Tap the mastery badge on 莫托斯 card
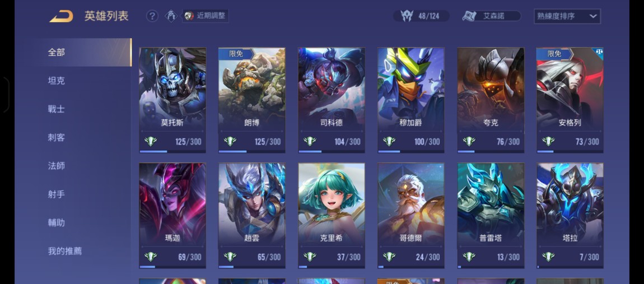 (x=151, y=141)
